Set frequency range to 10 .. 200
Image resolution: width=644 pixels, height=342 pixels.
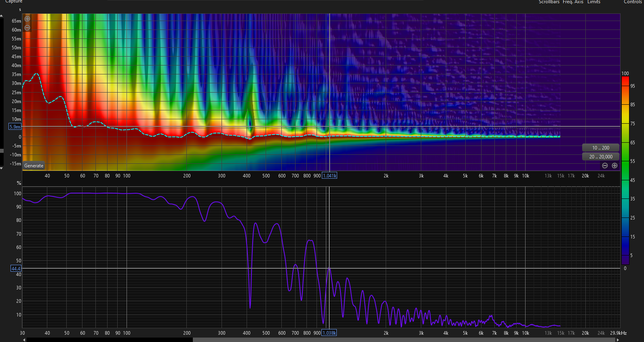(600, 148)
